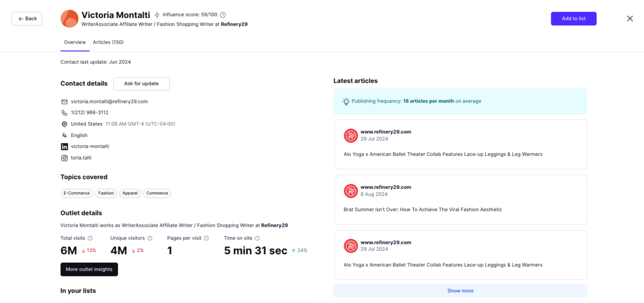The image size is (644, 303).
Task: Click the Unique visitors info icon
Action: coord(150,238)
